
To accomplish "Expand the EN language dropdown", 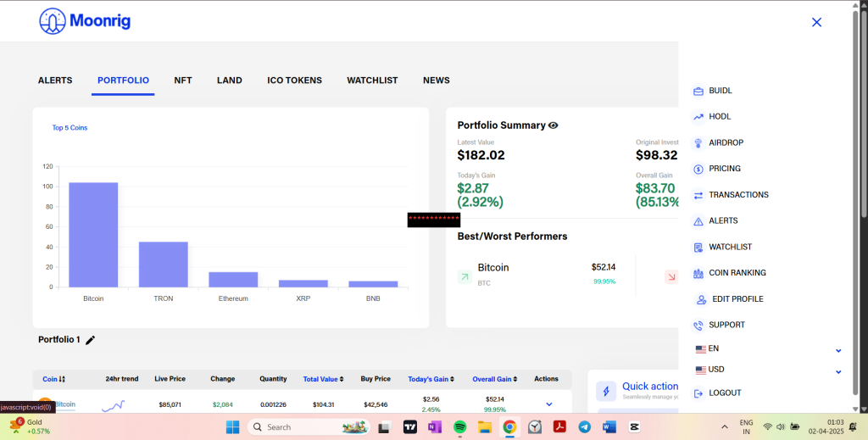I will coord(838,350).
